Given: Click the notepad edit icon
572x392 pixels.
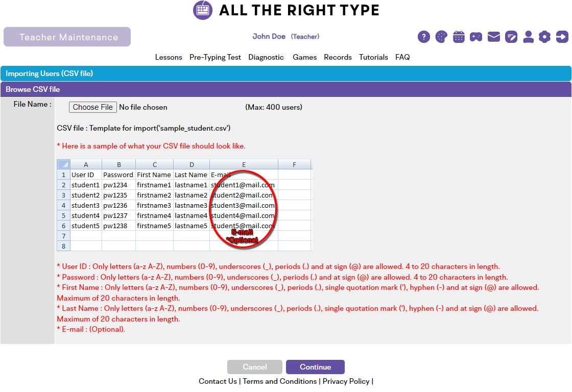Looking at the screenshot, I should tap(511, 37).
